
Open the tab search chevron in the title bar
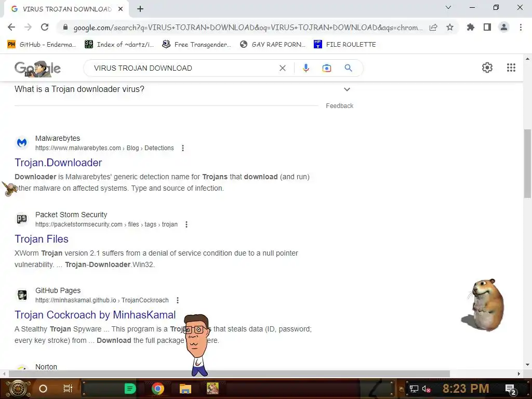point(448,7)
